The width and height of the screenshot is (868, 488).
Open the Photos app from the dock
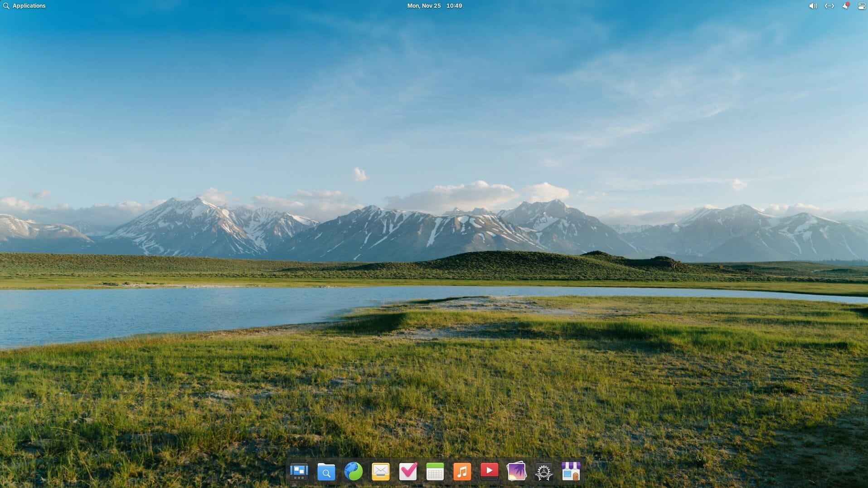coord(516,472)
